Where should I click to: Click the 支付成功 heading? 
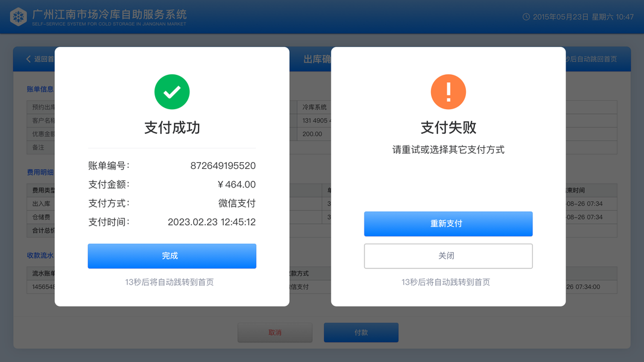click(172, 128)
